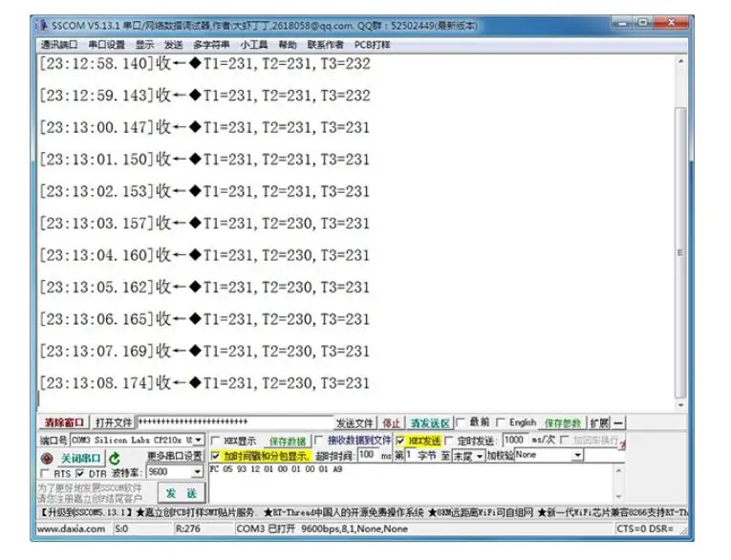
Task: Click the log row timestamped 23:13:03.157
Action: coord(205,224)
